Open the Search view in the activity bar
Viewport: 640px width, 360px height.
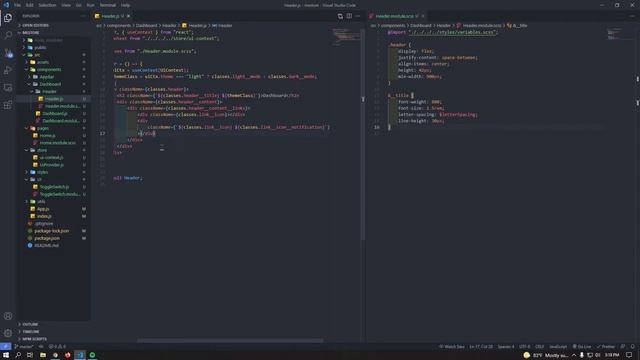[8, 36]
